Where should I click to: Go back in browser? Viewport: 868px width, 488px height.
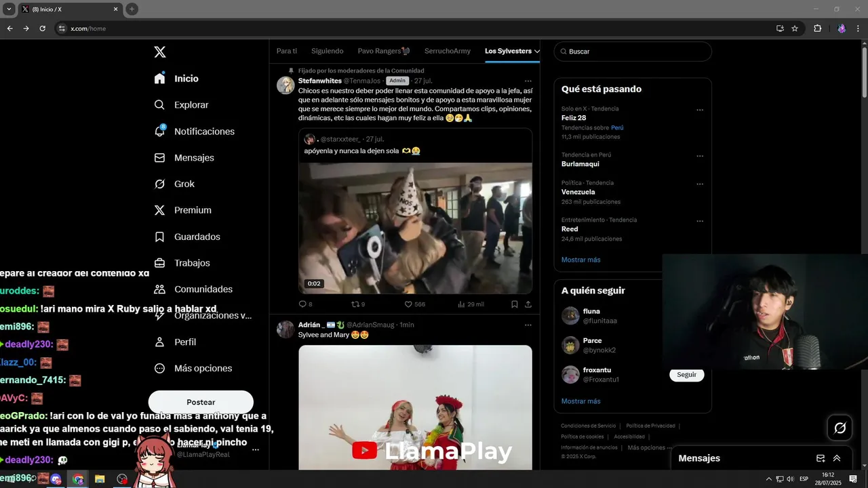9,28
